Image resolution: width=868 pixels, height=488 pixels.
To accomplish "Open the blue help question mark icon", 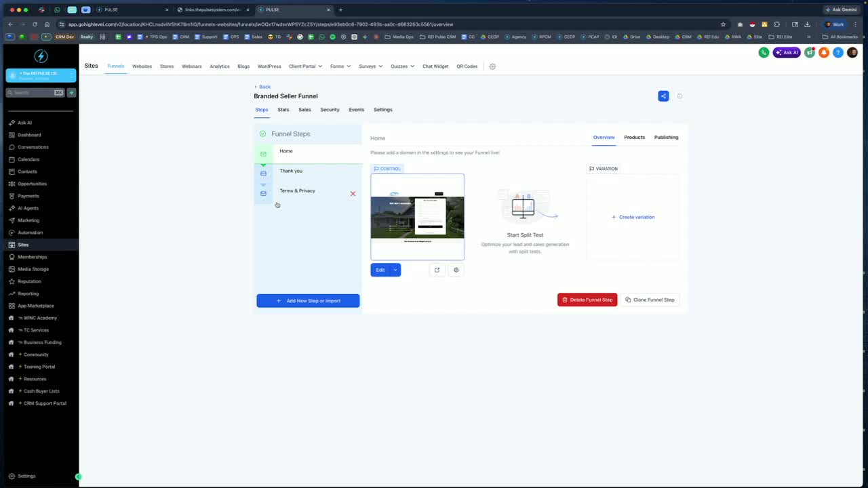I will (838, 52).
